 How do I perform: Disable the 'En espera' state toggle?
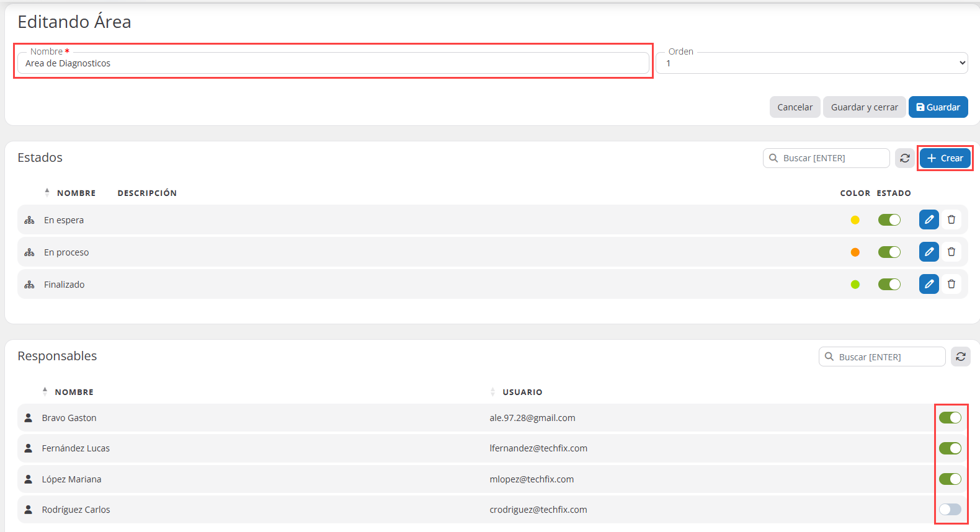point(889,219)
